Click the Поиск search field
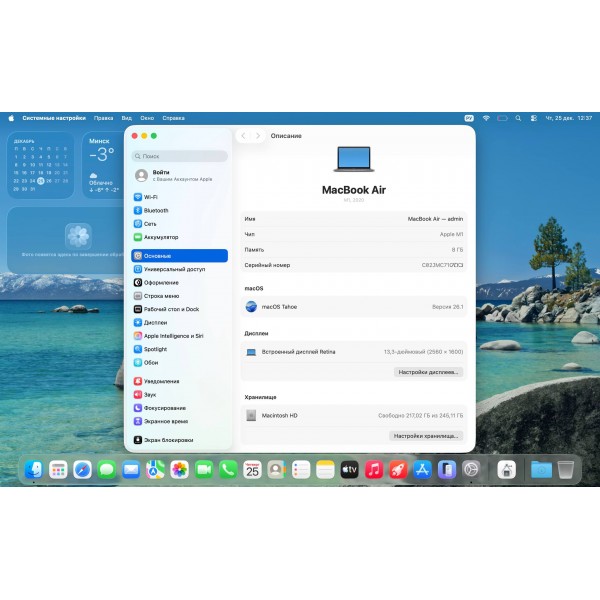The image size is (600, 600). (x=180, y=156)
